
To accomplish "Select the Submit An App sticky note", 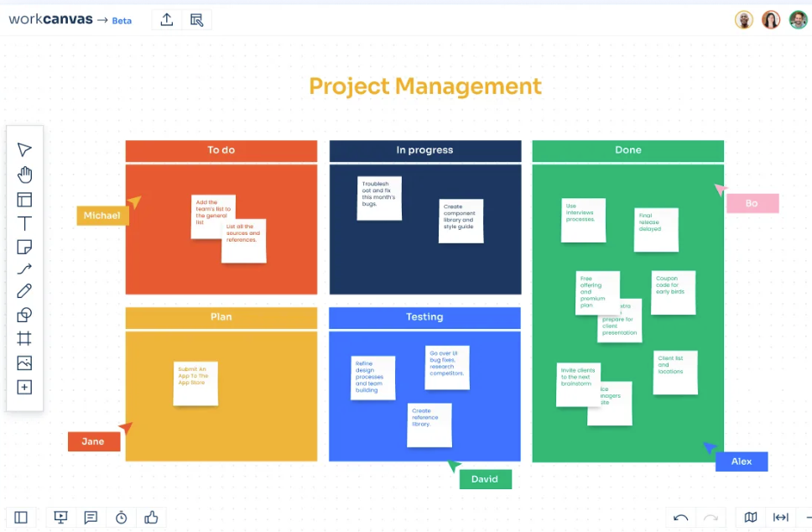I will click(x=195, y=382).
